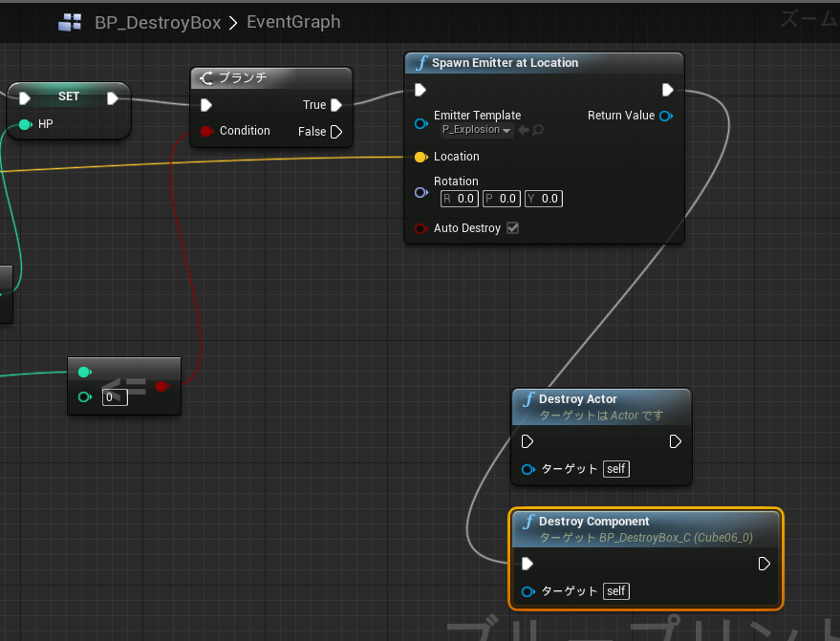The image size is (840, 641).
Task: Open the P_Explosion emitter template dropdown
Action: (x=477, y=130)
